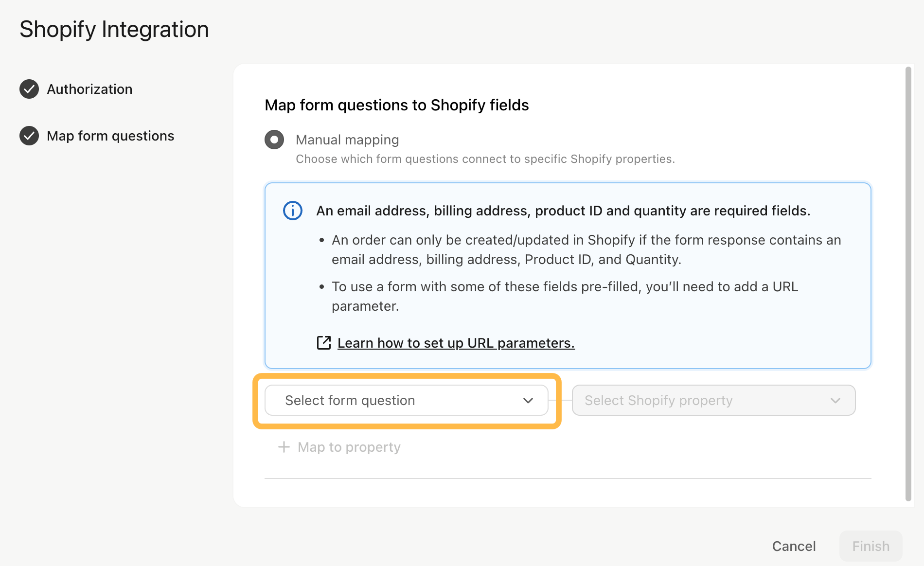
Task: Click the Manual mapping description text
Action: 485,159
